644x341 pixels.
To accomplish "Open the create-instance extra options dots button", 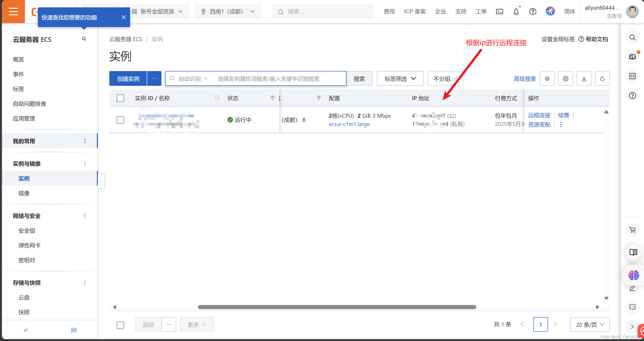I will pyautogui.click(x=154, y=78).
